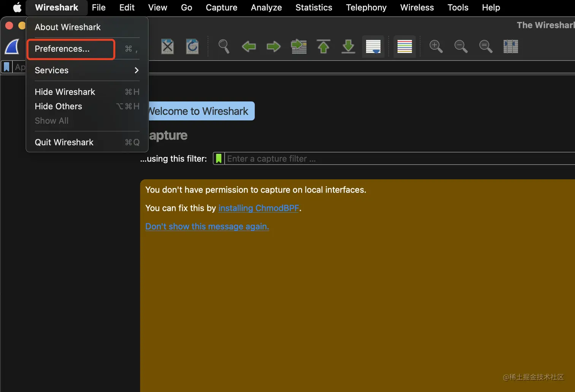The height and width of the screenshot is (392, 575).
Task: Click the reload capture file icon
Action: (192, 47)
